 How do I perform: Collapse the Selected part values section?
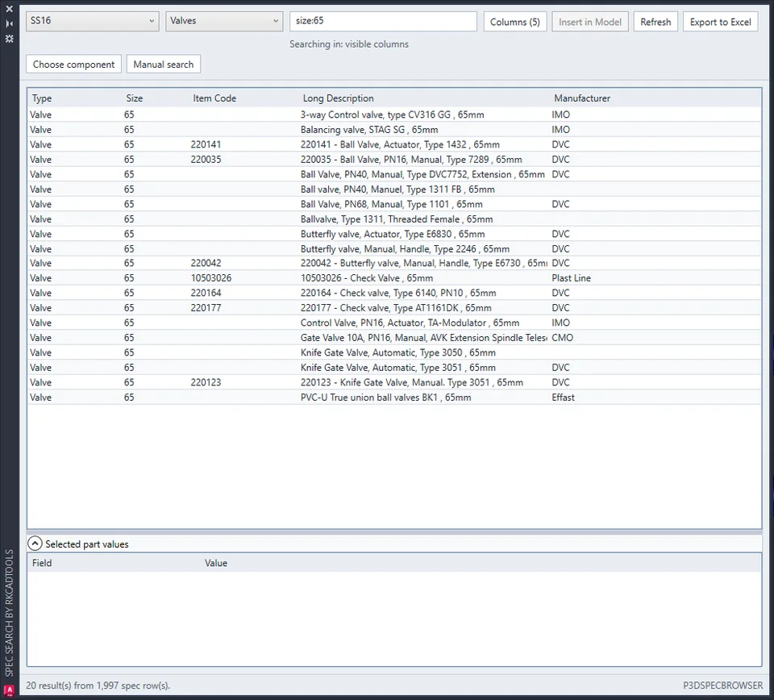click(35, 544)
